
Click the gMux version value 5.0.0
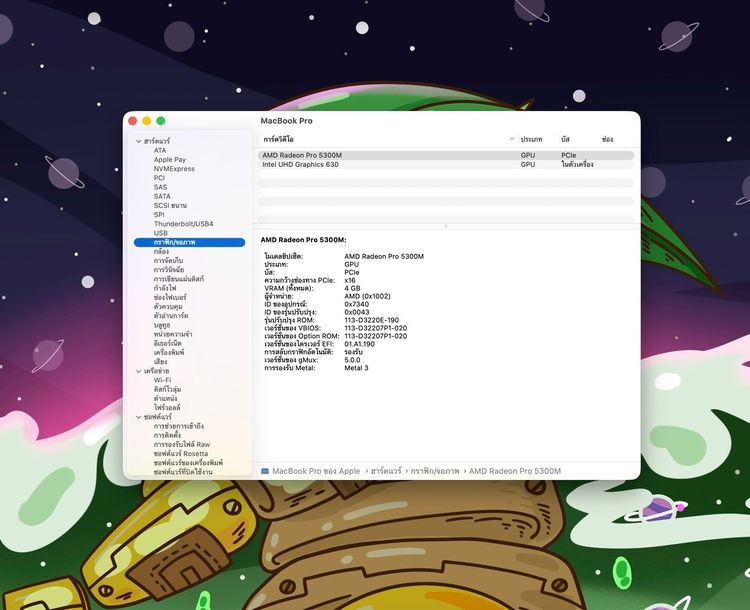353,360
